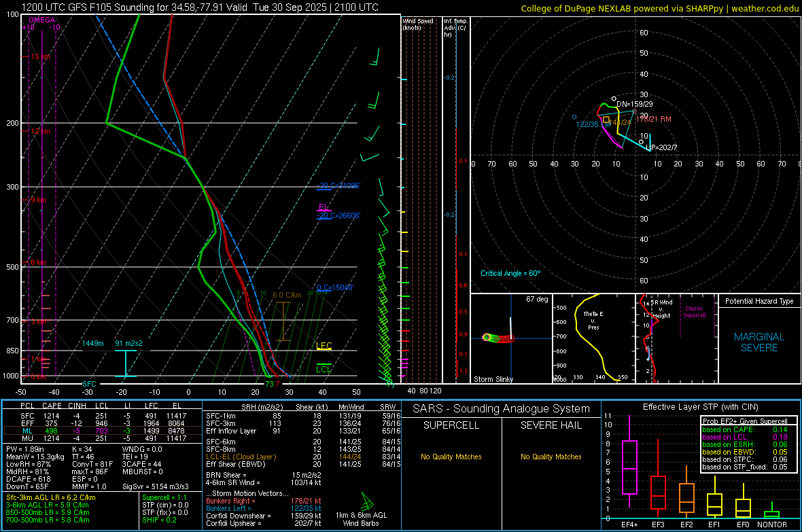This screenshot has height=532, width=802.
Task: Select the OMEGA label on the skew-T
Action: click(x=42, y=20)
